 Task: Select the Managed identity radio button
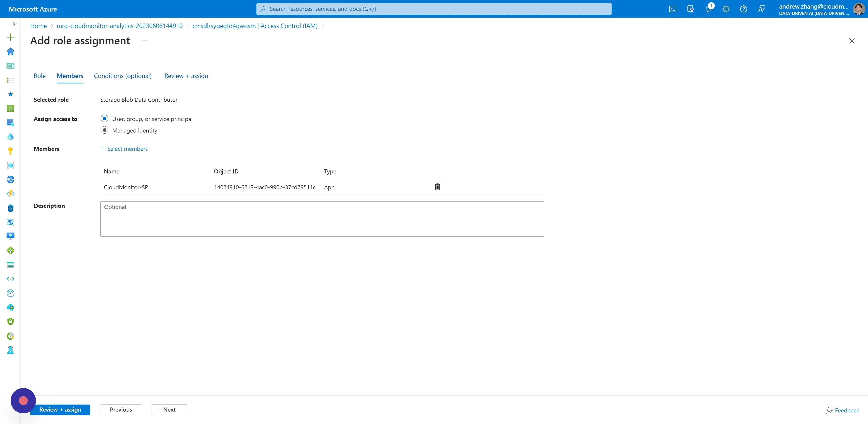[104, 130]
